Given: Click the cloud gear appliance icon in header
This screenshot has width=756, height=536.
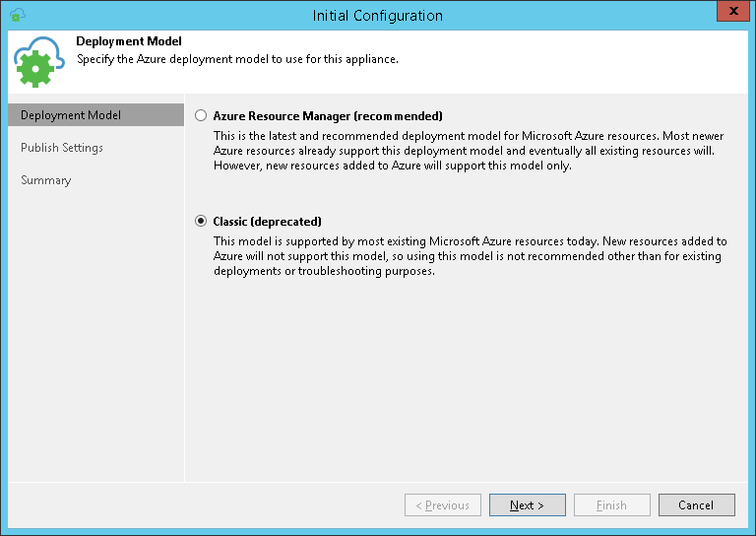Looking at the screenshot, I should (x=39, y=63).
